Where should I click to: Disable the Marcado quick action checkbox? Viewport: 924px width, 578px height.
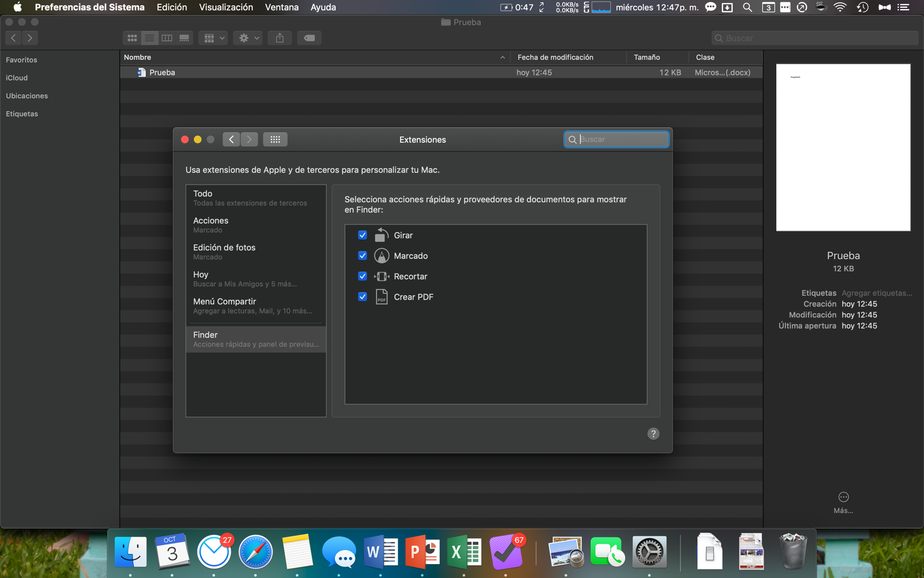pyautogui.click(x=363, y=256)
